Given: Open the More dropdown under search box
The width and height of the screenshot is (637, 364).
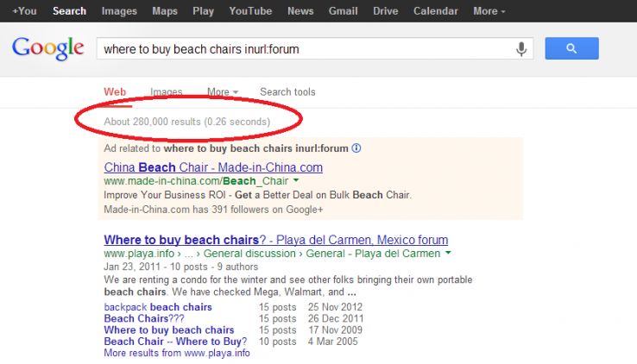Looking at the screenshot, I should point(223,92).
